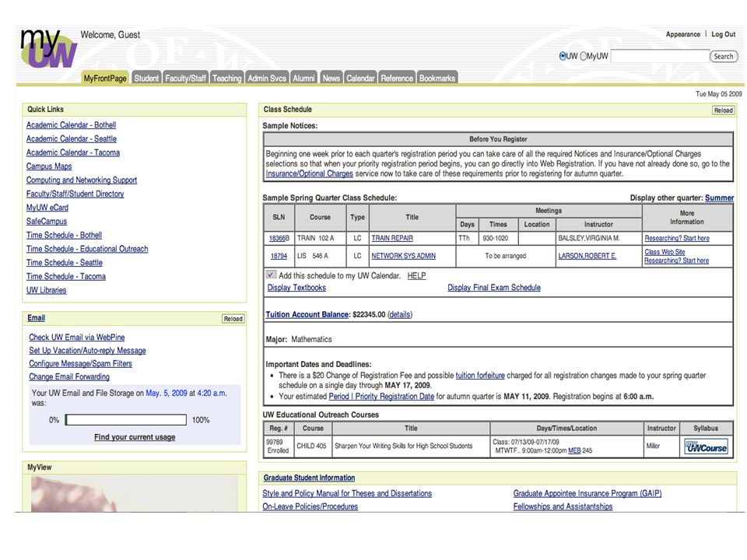747x560 pixels.
Task: Click Find your current usage
Action: [x=135, y=437]
